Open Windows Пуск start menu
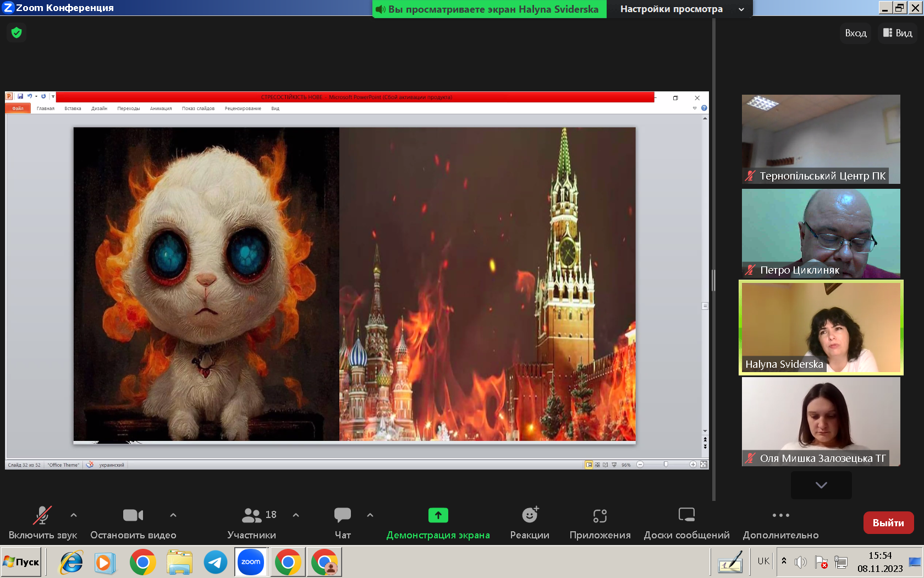 21,562
